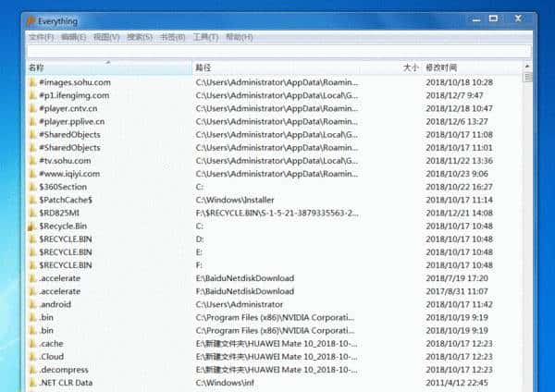Image resolution: width=555 pixels, height=392 pixels.
Task: Select the $RD825MI folder icon
Action: (x=32, y=213)
